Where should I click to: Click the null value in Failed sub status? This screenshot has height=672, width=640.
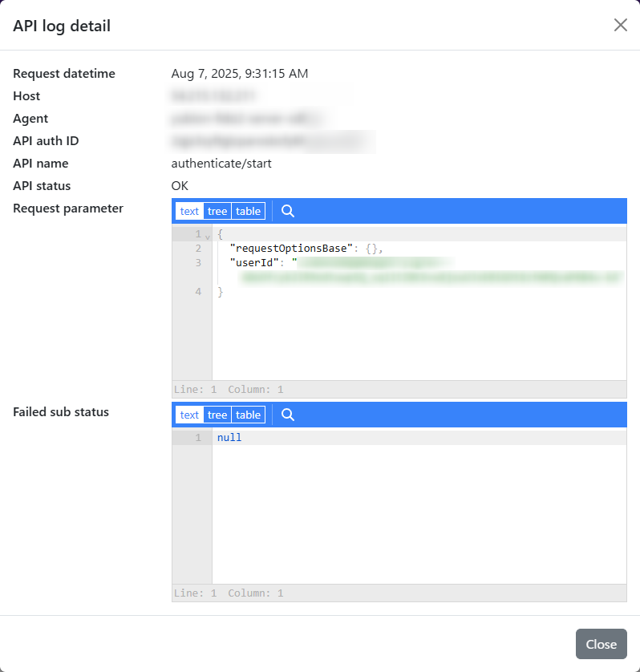[229, 438]
